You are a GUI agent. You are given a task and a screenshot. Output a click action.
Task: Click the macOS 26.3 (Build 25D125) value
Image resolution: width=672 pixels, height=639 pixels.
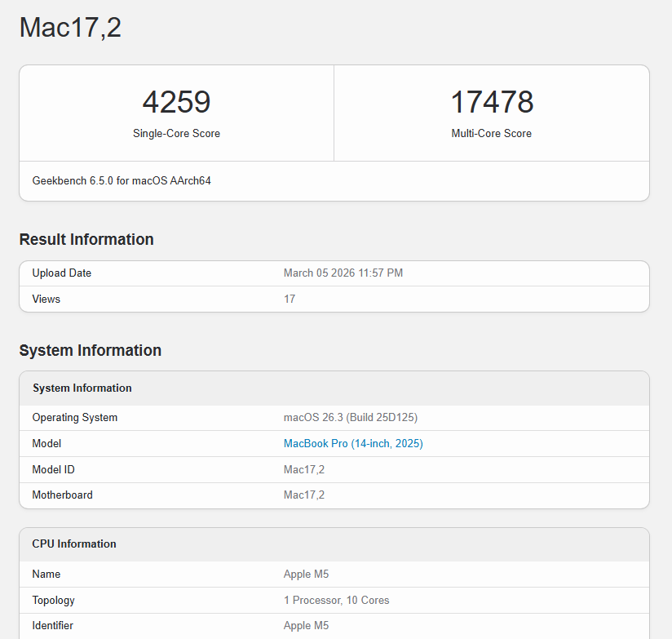click(350, 417)
